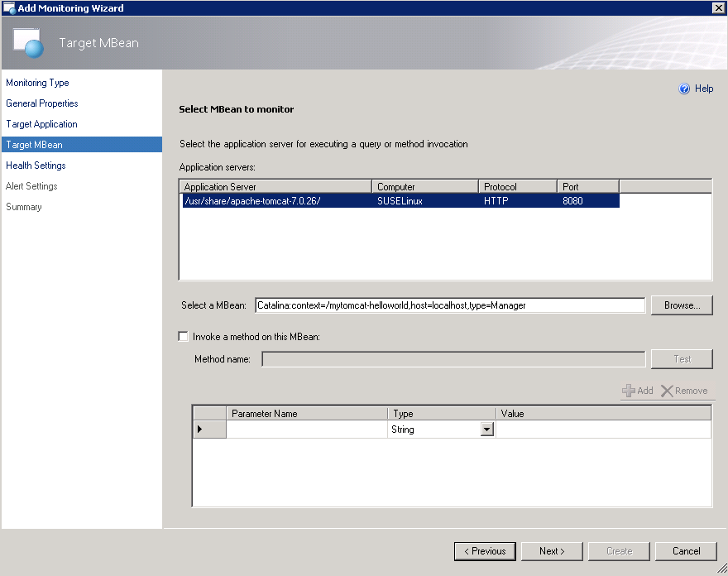Click the window resize grip

pyautogui.click(x=722, y=569)
